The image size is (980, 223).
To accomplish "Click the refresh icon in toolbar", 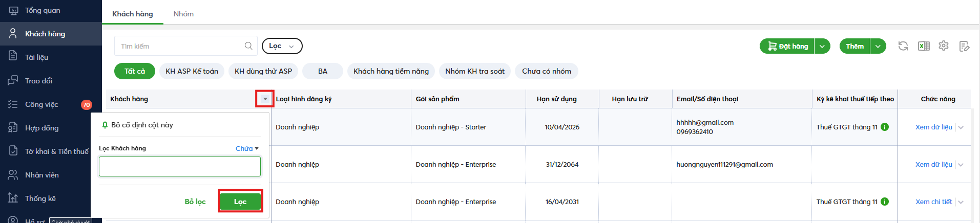I will (903, 46).
